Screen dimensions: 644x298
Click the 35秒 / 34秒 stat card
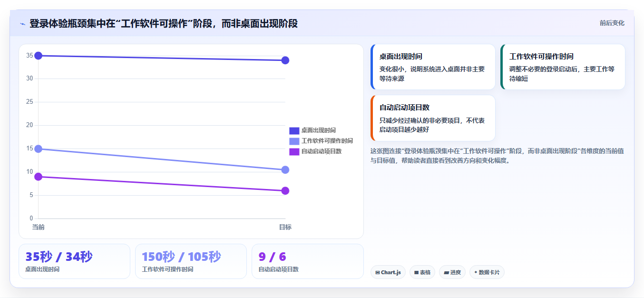[74, 261]
